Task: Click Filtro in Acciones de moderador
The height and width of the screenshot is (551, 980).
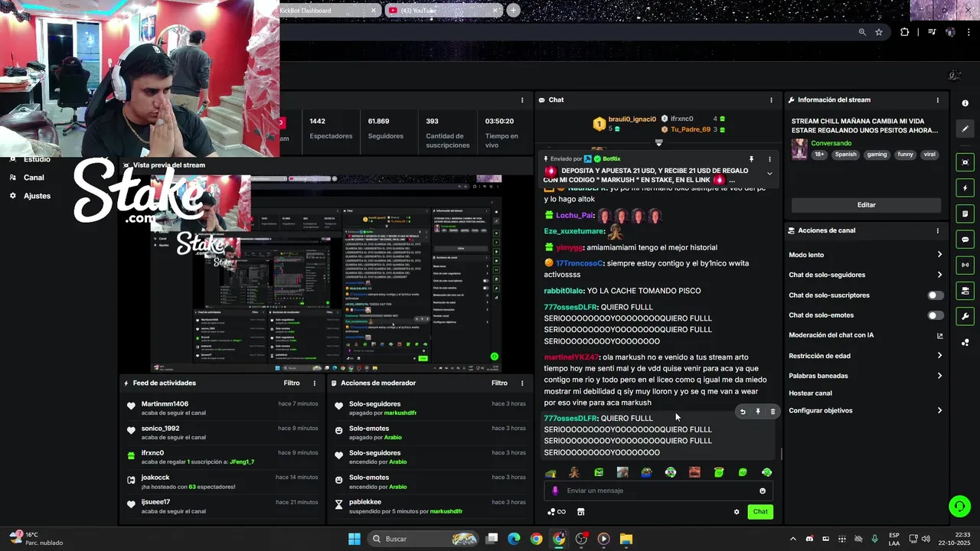Action: pos(499,383)
